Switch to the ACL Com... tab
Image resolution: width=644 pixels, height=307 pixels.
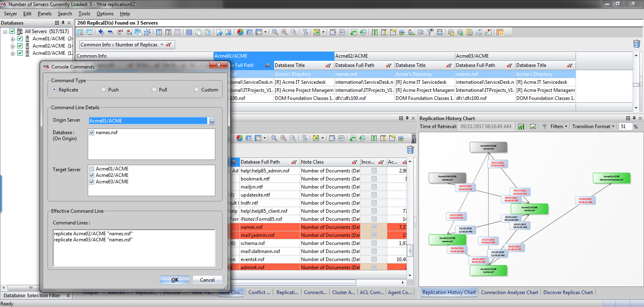(372, 292)
